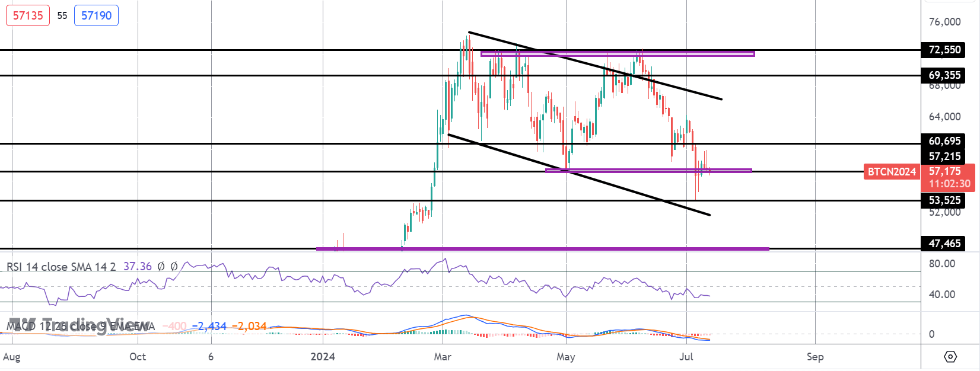Click the red sell price 57135 button
The image size is (980, 371).
tap(28, 15)
